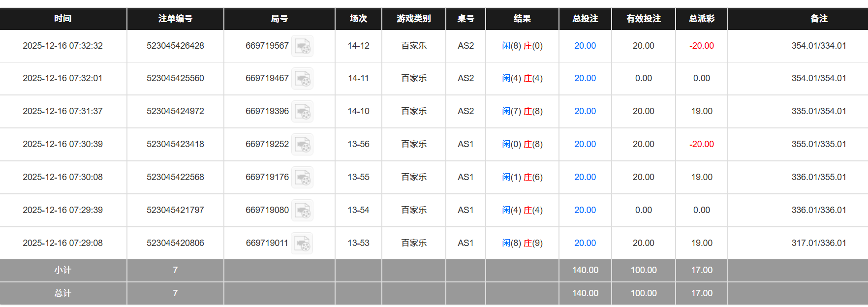Select the 总派彩 column header
868x307 pixels.
pos(701,19)
